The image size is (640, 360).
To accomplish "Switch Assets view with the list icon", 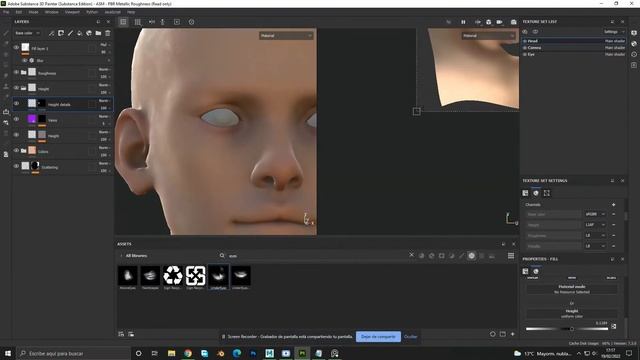I will [x=511, y=256].
